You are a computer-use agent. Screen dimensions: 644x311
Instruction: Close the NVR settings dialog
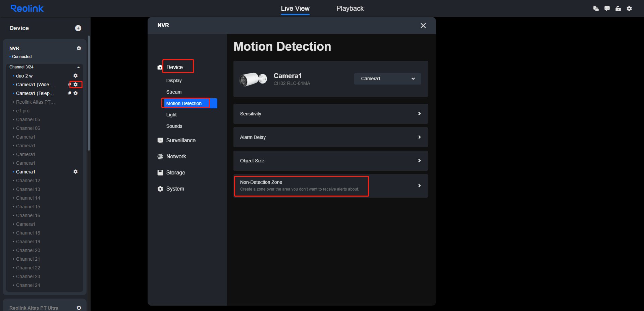point(423,25)
